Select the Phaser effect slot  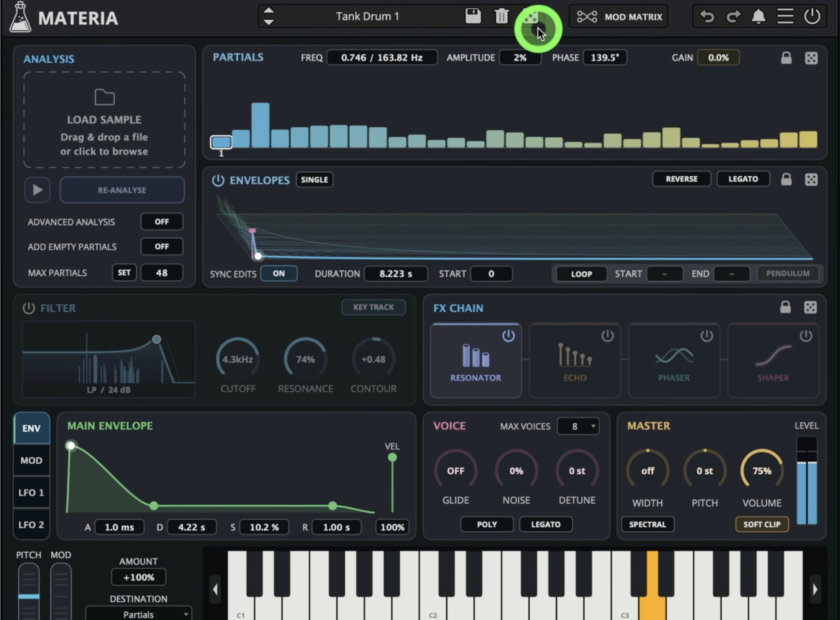pyautogui.click(x=673, y=360)
